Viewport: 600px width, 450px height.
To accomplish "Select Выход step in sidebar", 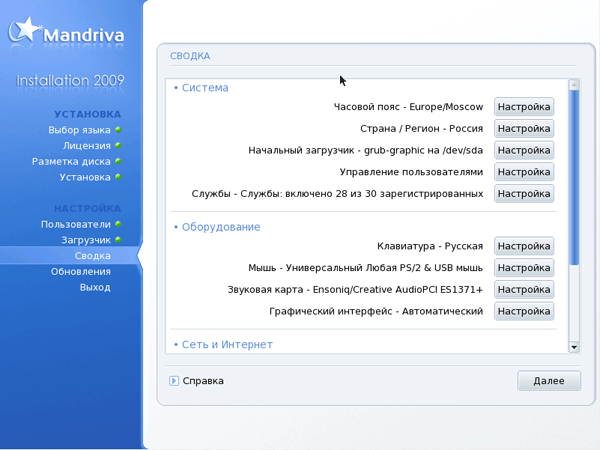I will click(95, 287).
